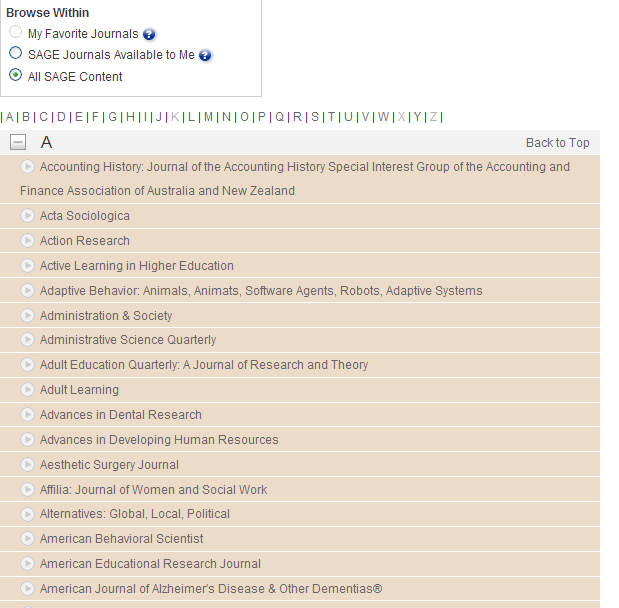This screenshot has width=619, height=608.
Task: Jump to letter B in alphabet index
Action: click(26, 117)
